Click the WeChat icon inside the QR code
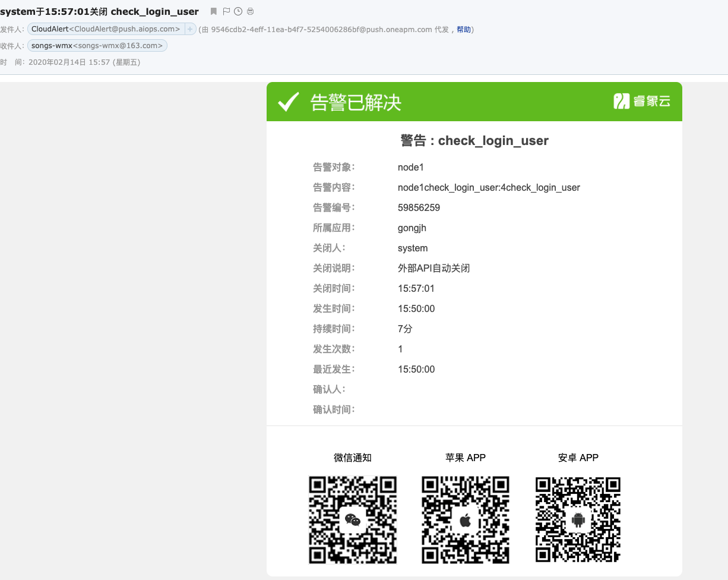Screen dimensions: 728x580 tap(352, 519)
